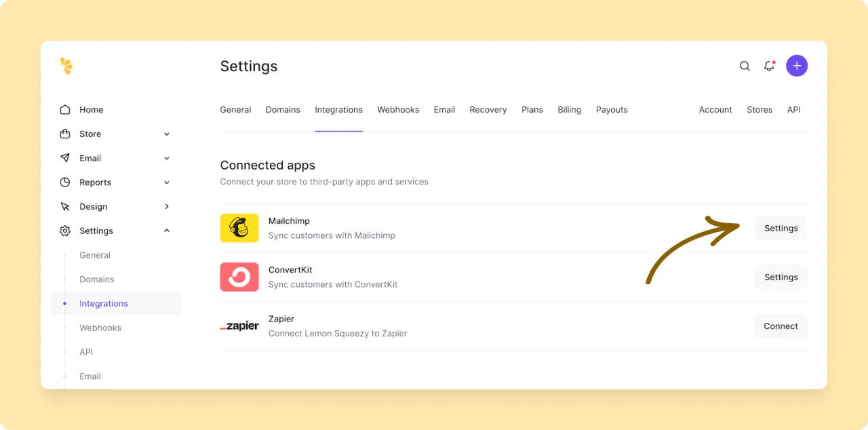Select Integrations in the sidebar submenu

point(104,303)
